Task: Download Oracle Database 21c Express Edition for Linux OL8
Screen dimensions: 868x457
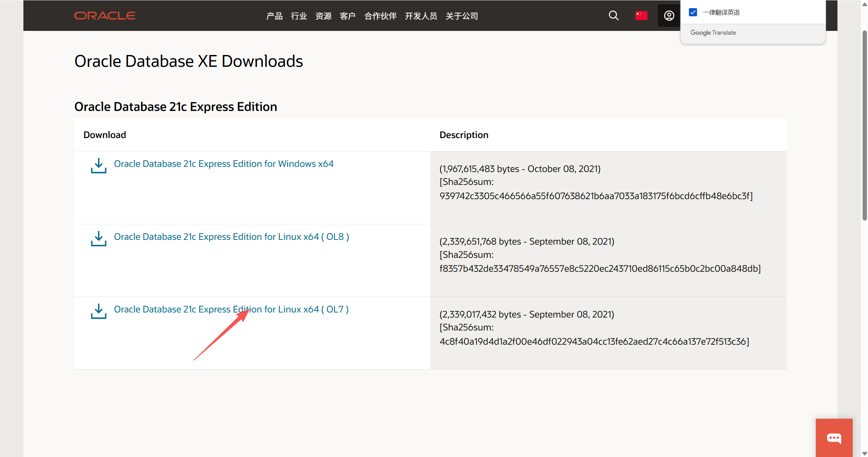Action: 231,237
